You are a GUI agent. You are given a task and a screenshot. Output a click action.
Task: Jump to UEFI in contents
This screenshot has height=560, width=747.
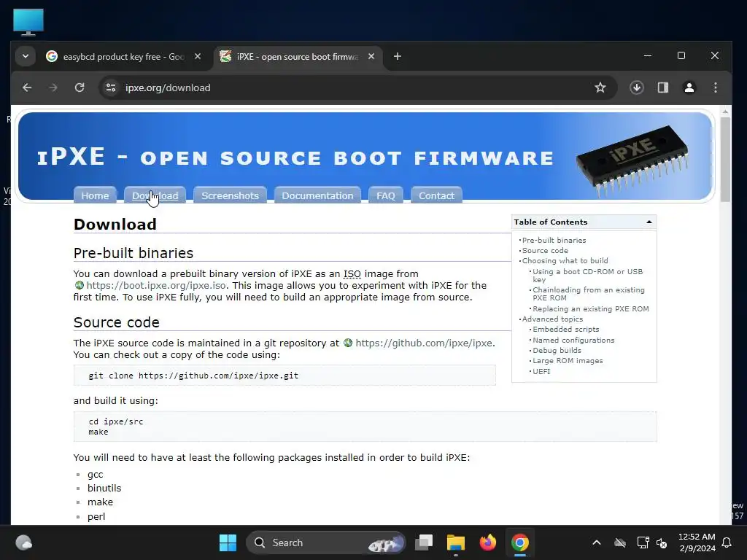[x=541, y=371]
